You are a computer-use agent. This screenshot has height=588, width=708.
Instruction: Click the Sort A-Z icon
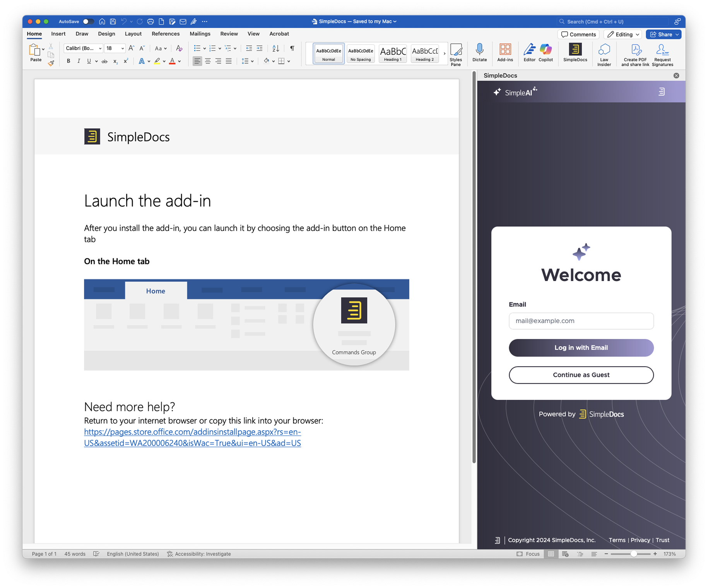(276, 48)
